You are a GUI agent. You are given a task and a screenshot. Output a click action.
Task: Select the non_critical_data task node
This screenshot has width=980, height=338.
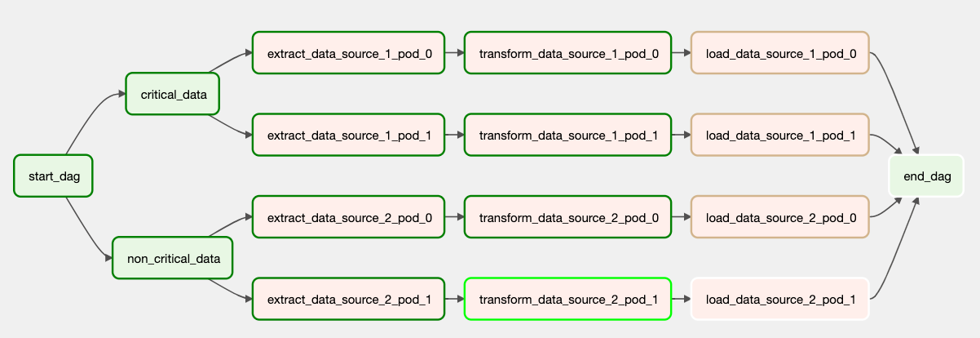click(172, 259)
